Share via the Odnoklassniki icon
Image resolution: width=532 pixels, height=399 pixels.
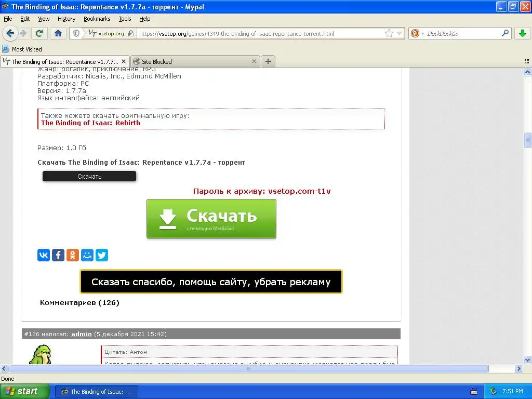[73, 255]
